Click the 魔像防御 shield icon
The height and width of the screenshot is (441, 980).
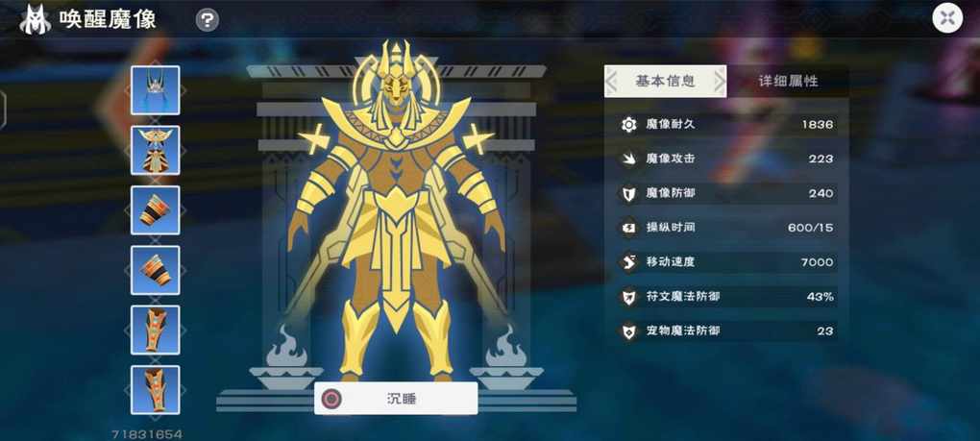(628, 194)
